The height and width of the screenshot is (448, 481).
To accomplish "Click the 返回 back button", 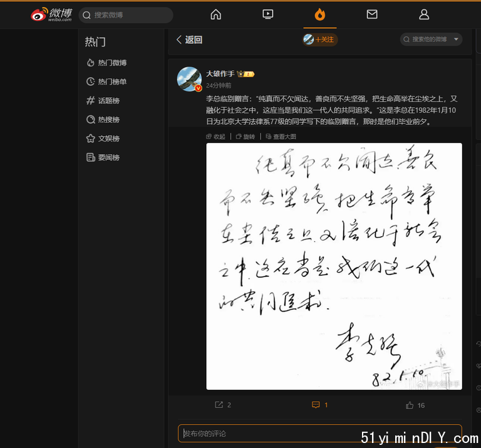I will coord(189,39).
